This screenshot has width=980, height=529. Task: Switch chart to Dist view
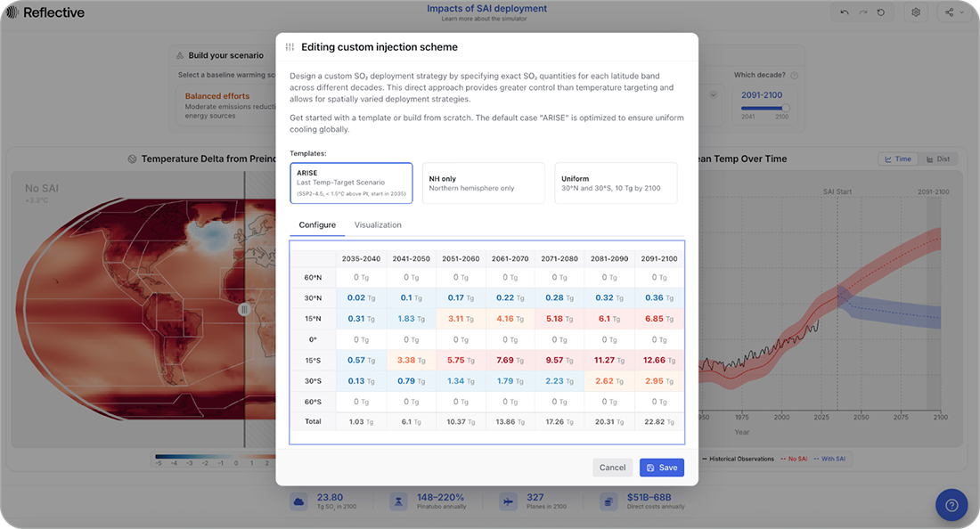click(937, 159)
